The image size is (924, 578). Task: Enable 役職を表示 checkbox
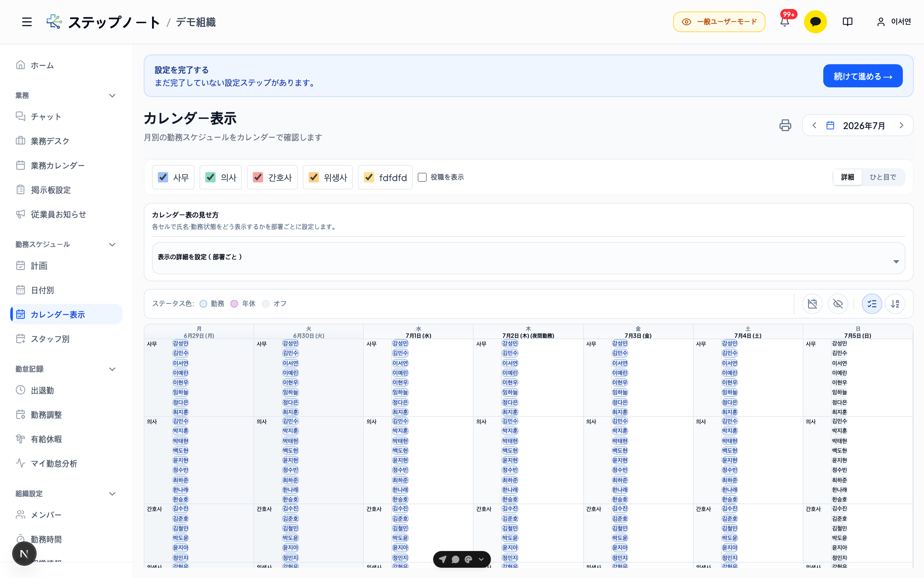point(422,177)
